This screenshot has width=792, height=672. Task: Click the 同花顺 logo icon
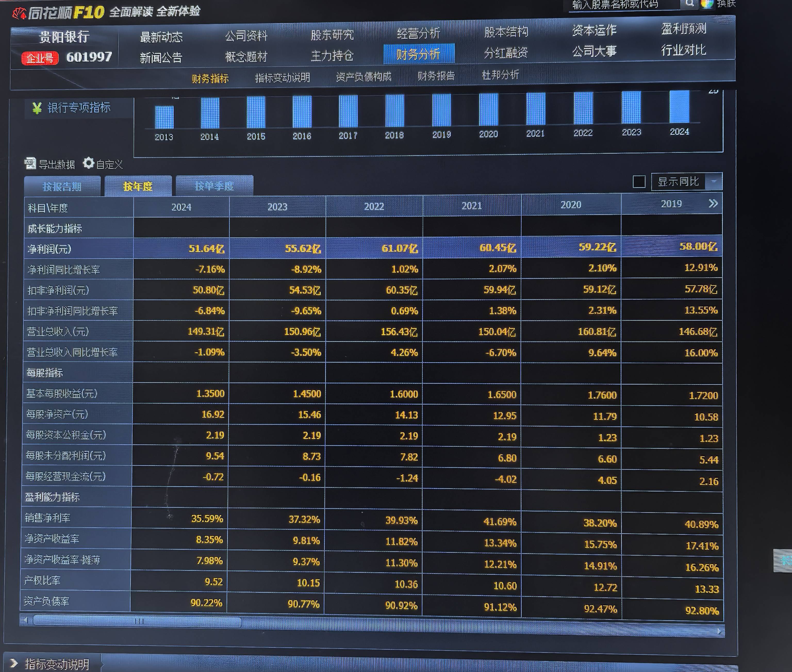19,14
